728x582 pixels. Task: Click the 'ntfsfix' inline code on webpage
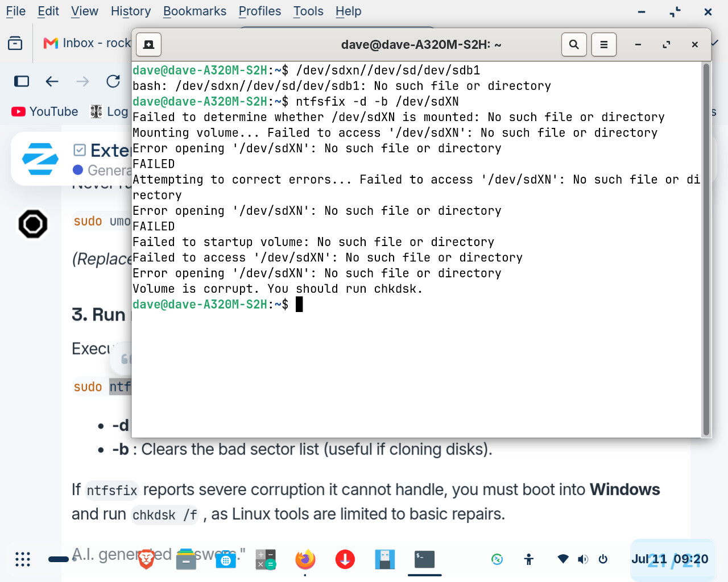pyautogui.click(x=112, y=490)
